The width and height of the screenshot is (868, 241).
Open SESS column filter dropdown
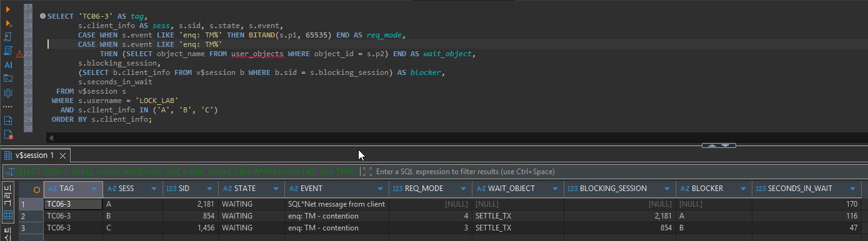point(154,189)
